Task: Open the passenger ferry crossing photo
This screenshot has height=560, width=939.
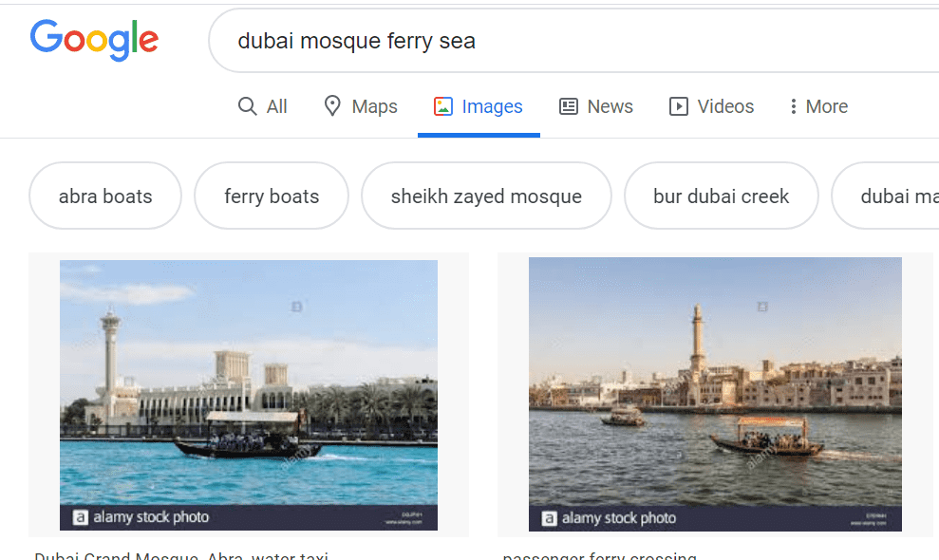Action: pyautogui.click(x=715, y=395)
